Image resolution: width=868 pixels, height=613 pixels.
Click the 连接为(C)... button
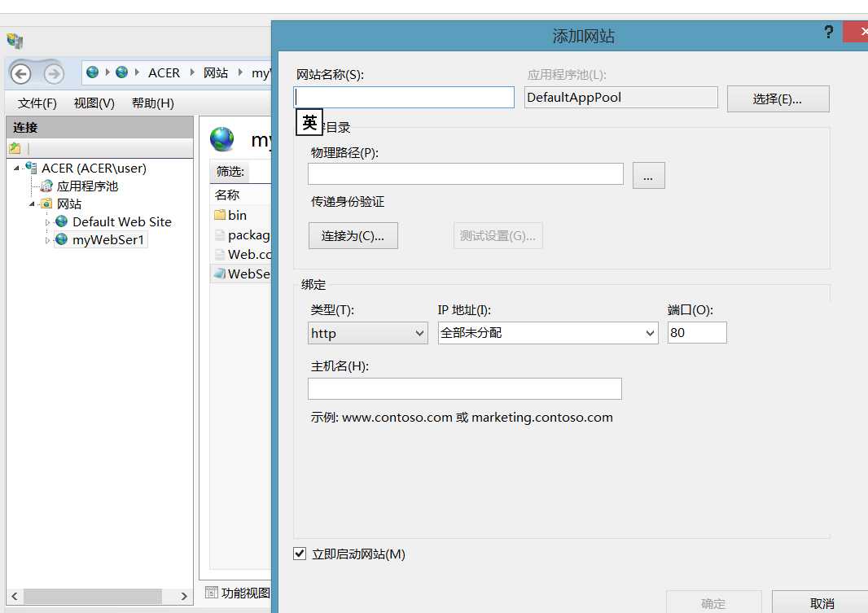353,236
